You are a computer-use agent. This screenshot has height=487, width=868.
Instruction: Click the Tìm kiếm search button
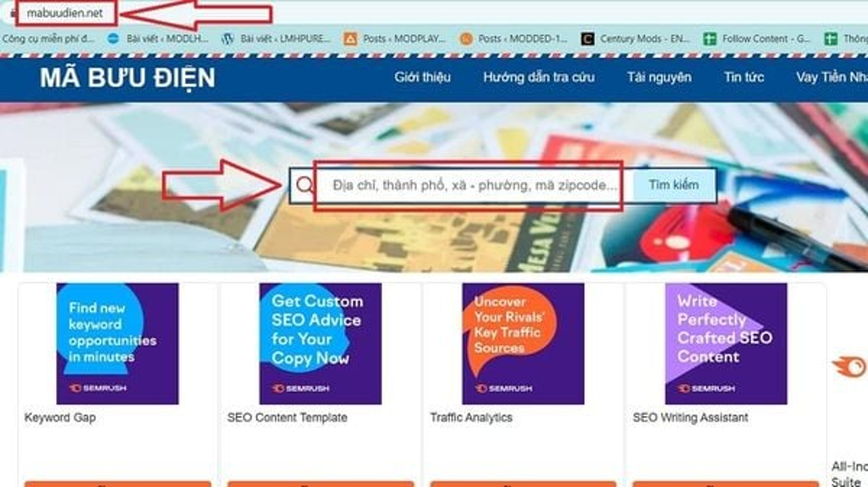(x=674, y=185)
